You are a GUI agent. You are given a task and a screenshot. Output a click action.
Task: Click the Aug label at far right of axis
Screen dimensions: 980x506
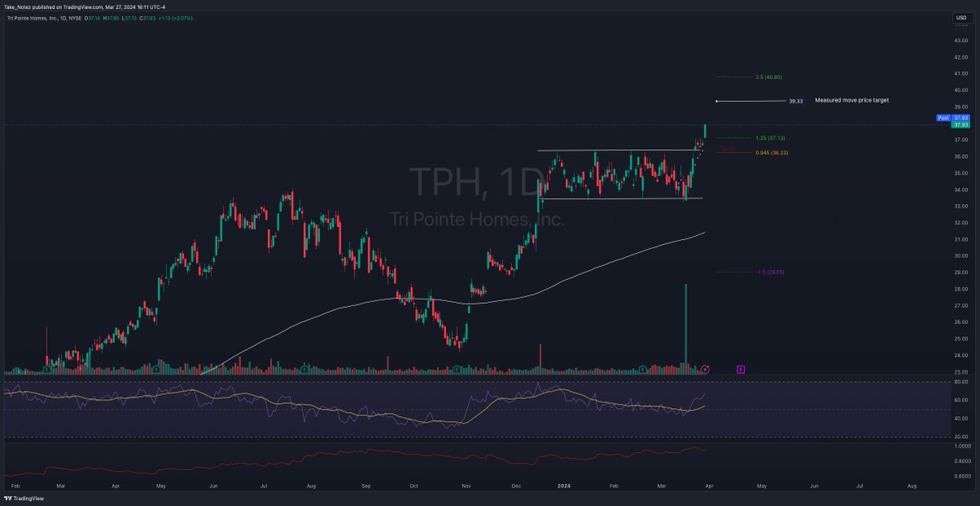click(912, 486)
